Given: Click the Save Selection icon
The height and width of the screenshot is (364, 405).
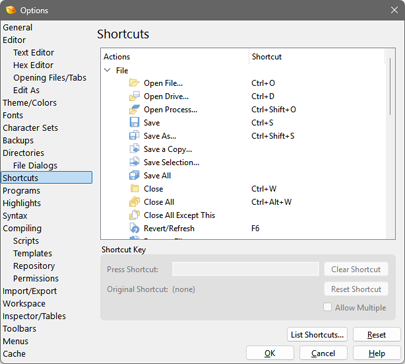Looking at the screenshot, I should (134, 162).
